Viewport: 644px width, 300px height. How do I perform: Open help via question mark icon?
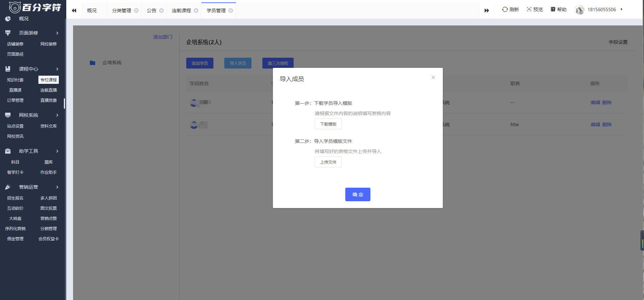point(553,10)
